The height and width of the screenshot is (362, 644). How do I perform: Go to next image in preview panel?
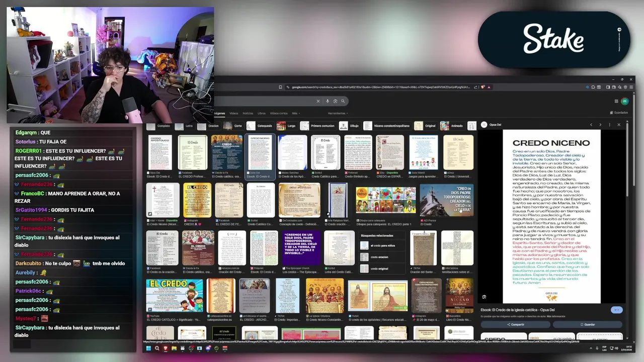[x=600, y=125]
